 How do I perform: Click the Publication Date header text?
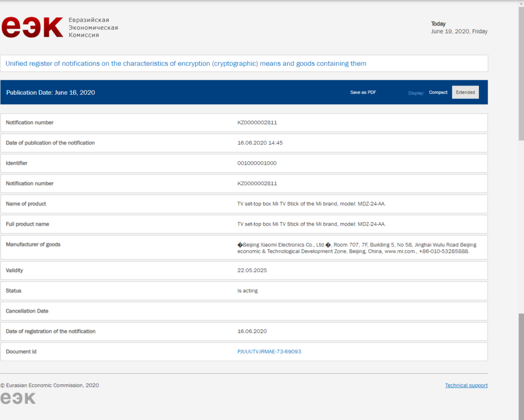pos(51,93)
